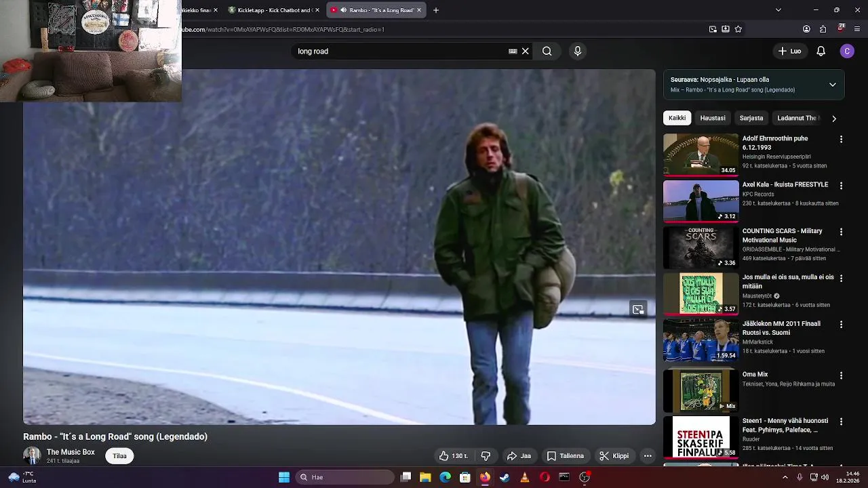Open Axel Kala Ikuista FREESTYLE thumbnail

pyautogui.click(x=701, y=201)
